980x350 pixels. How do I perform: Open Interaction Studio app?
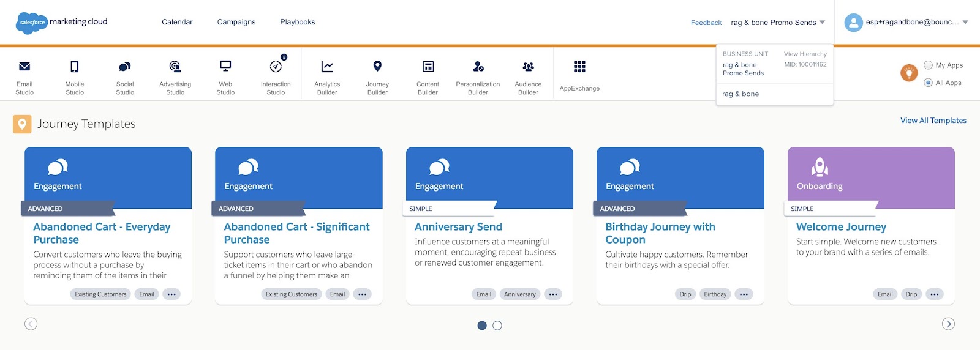(x=276, y=77)
